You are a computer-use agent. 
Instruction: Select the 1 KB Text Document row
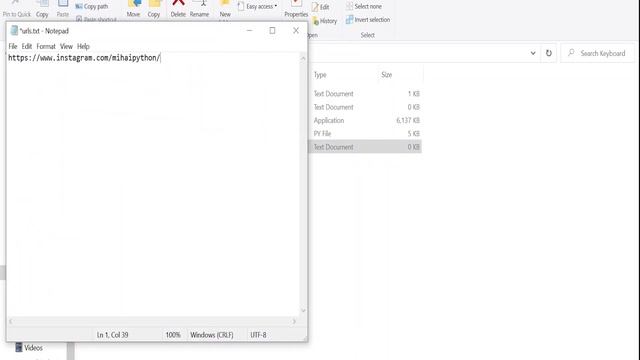coord(365,94)
